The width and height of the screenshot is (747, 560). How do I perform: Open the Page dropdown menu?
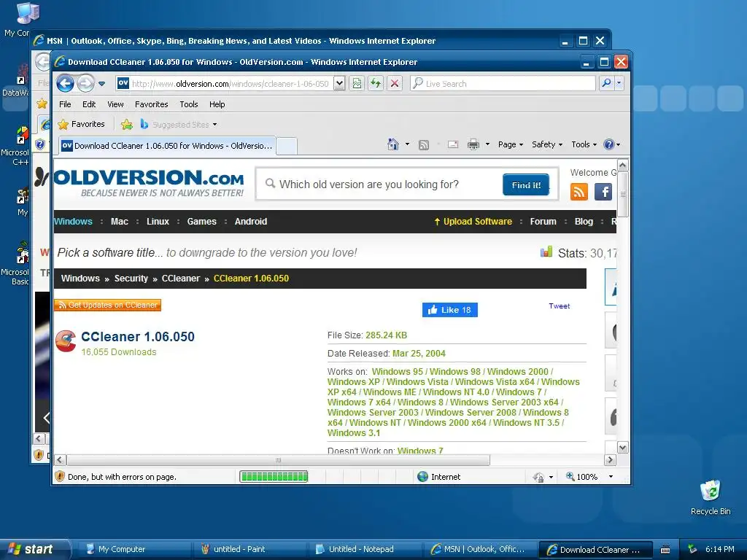click(511, 144)
